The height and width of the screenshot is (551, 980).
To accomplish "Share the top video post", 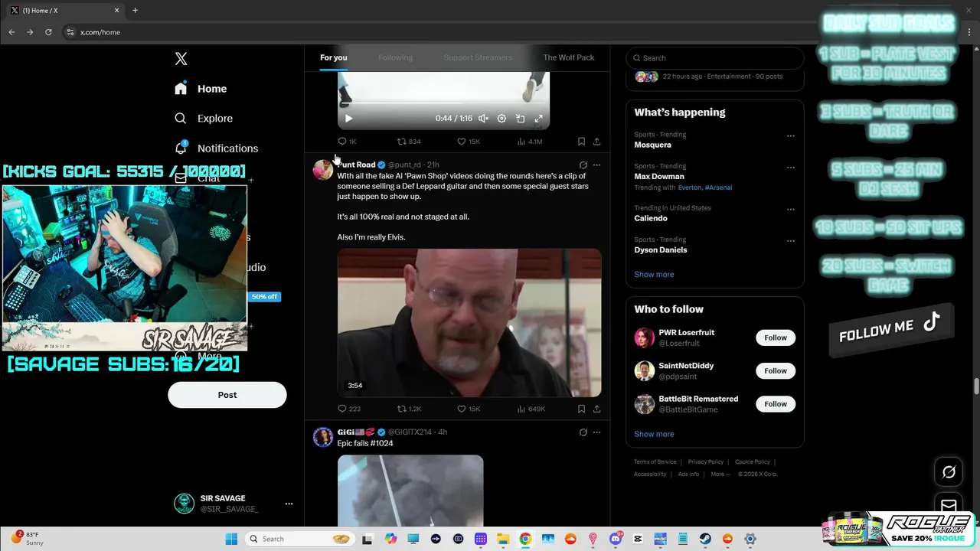I will point(596,142).
